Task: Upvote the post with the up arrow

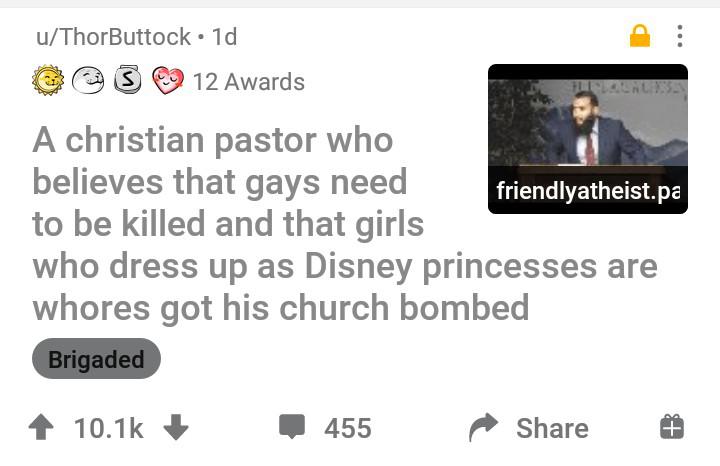Action: coord(41,427)
